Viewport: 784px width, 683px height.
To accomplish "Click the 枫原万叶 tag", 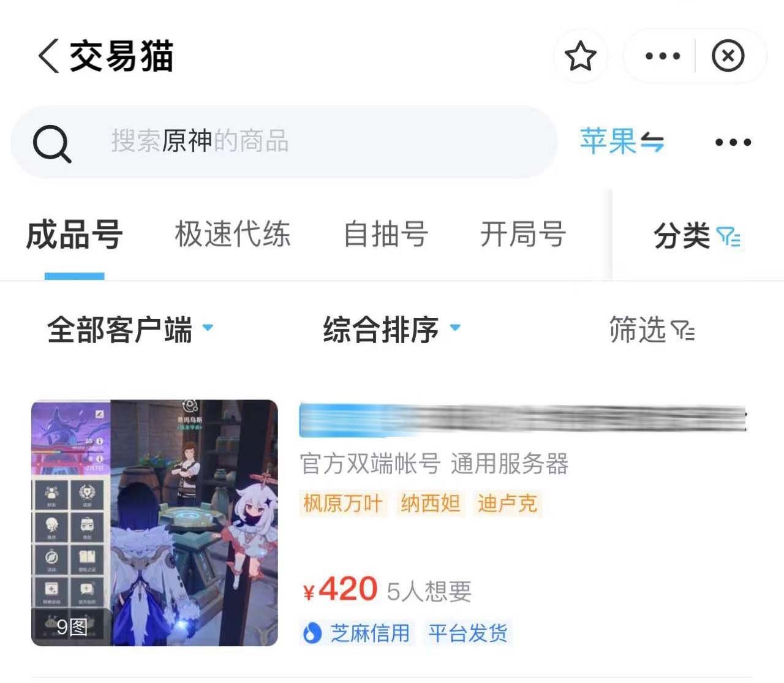I will 343,504.
